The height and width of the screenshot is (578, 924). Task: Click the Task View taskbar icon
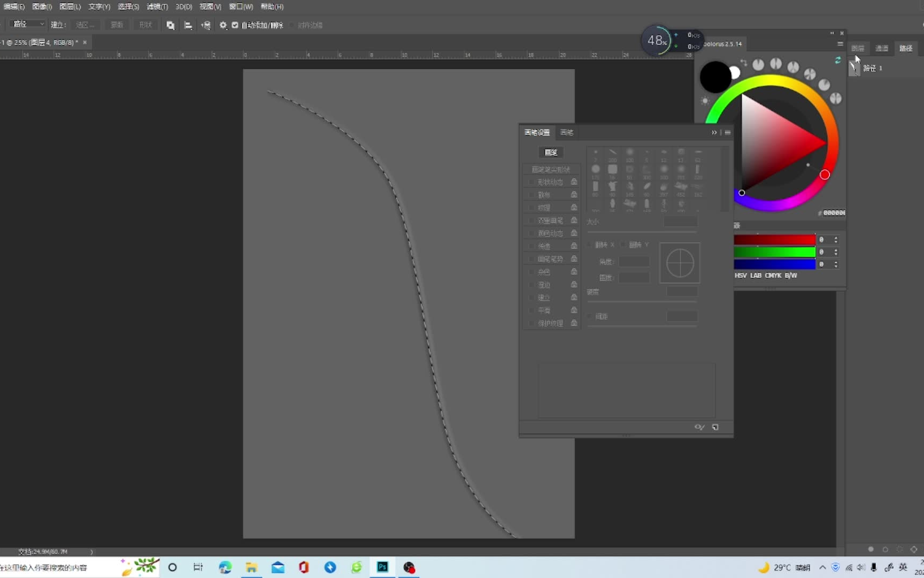pos(198,567)
